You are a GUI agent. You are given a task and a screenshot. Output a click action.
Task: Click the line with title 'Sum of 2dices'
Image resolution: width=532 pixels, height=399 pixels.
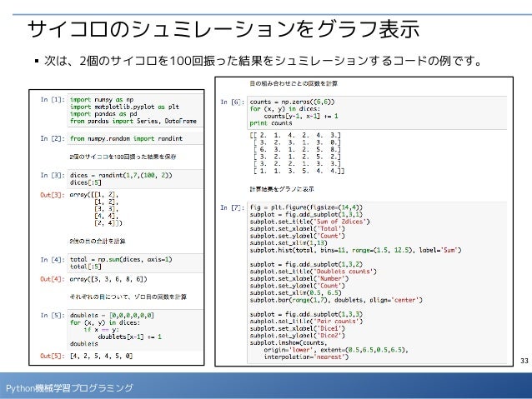(x=309, y=222)
